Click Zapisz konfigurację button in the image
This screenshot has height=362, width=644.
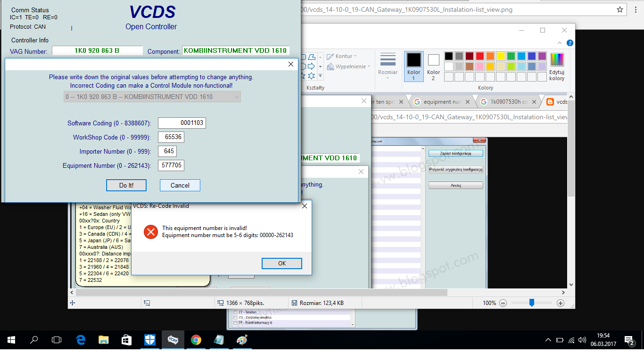pos(455,154)
